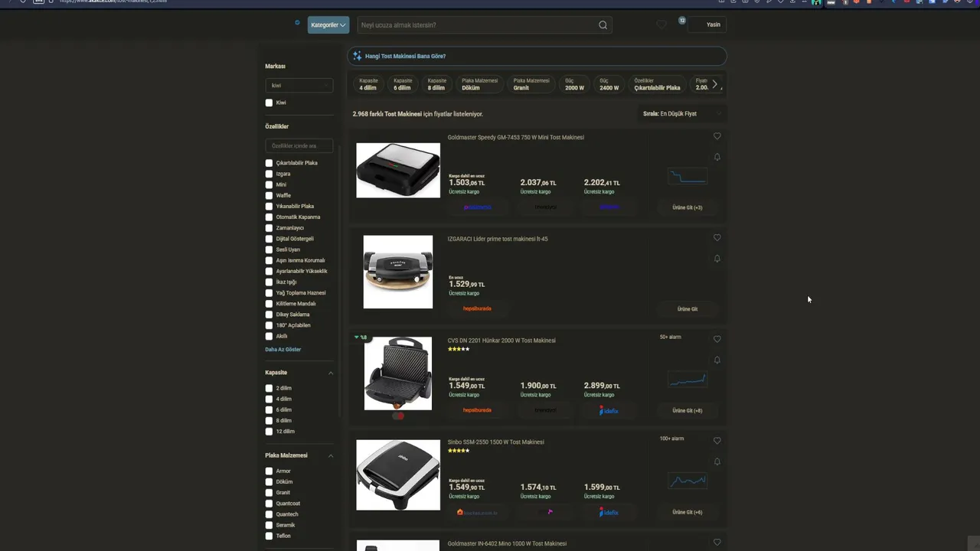Click the sparkle icon beside Hangi Tost Makinesi
The height and width of the screenshot is (551, 980).
pyautogui.click(x=357, y=56)
